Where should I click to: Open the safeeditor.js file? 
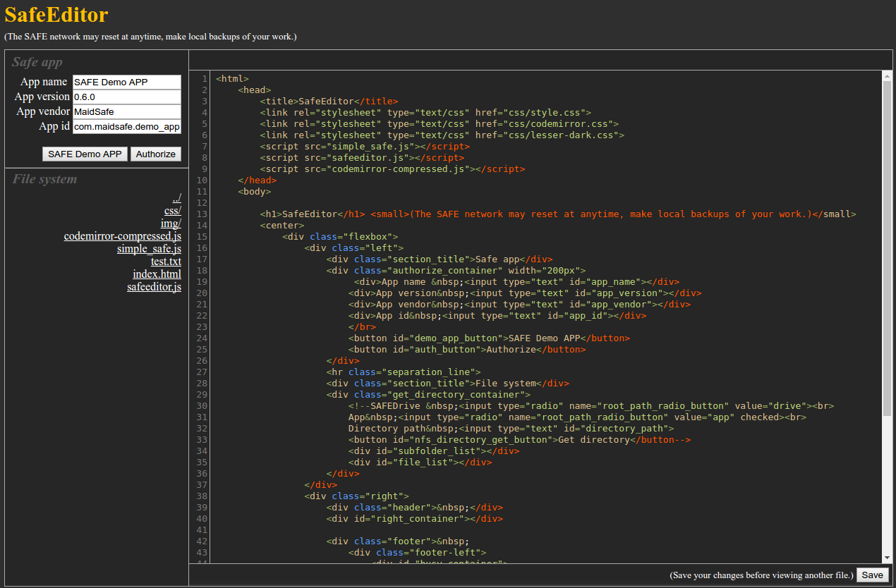coord(154,287)
